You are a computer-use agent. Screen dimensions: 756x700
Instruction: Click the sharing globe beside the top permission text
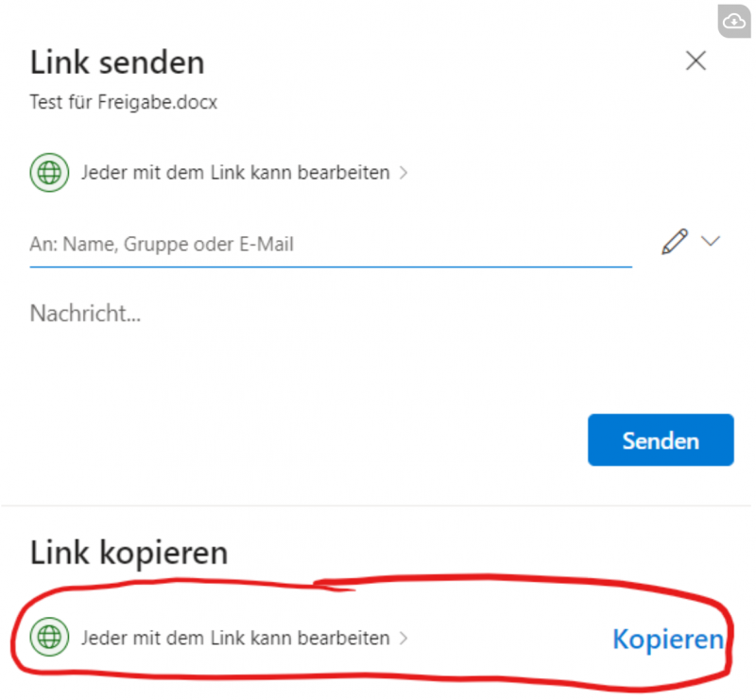pos(48,172)
